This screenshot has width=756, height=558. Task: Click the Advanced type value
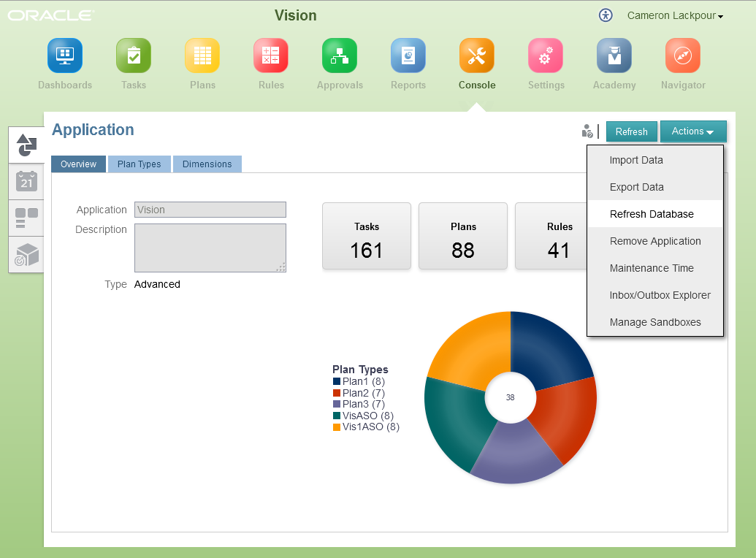point(157,285)
